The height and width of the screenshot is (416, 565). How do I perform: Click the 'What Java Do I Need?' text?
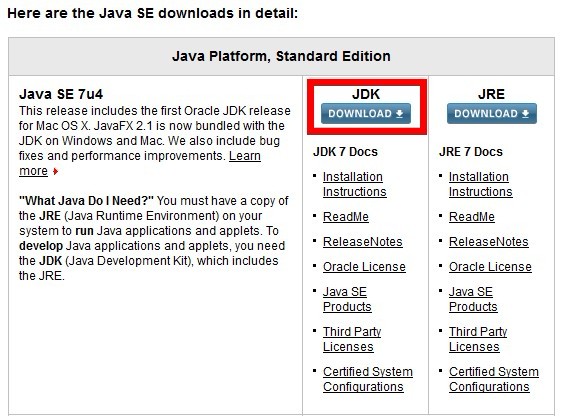(x=86, y=200)
